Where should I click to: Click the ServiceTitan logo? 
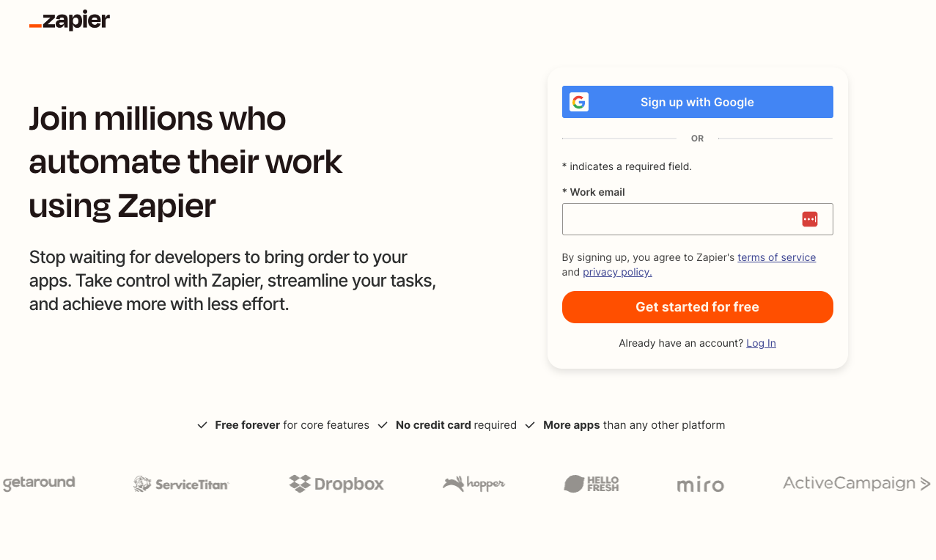180,484
